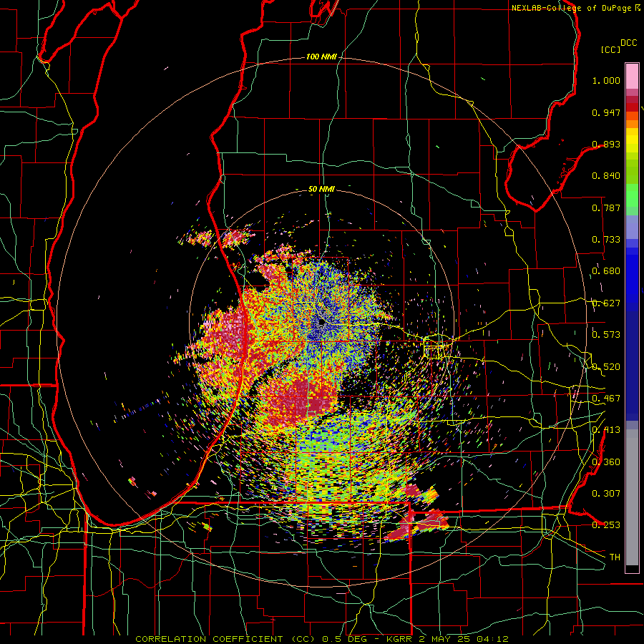Viewport: 644px width, 644px height.
Task: Click the 0.360 scale value
Action: [x=606, y=462]
